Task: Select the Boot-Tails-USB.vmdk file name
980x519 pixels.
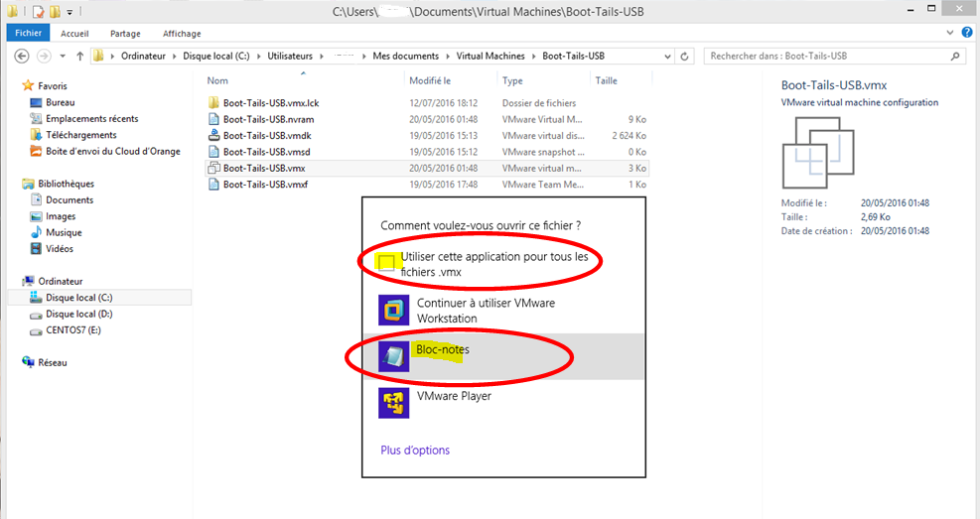Action: (x=267, y=135)
